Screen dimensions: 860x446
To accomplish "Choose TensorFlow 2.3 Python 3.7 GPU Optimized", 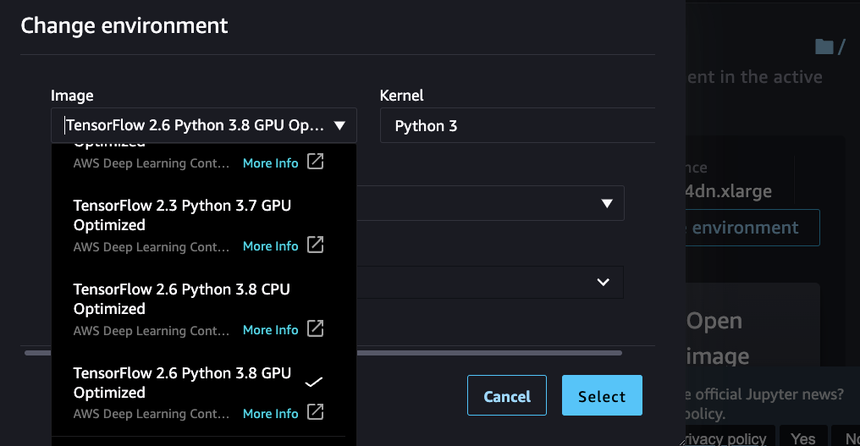I will click(x=182, y=214).
